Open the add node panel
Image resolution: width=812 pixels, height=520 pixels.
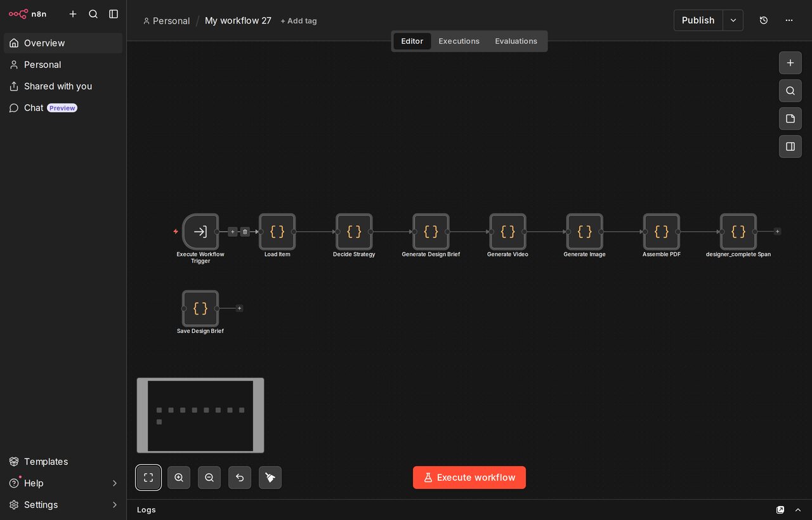click(790, 63)
